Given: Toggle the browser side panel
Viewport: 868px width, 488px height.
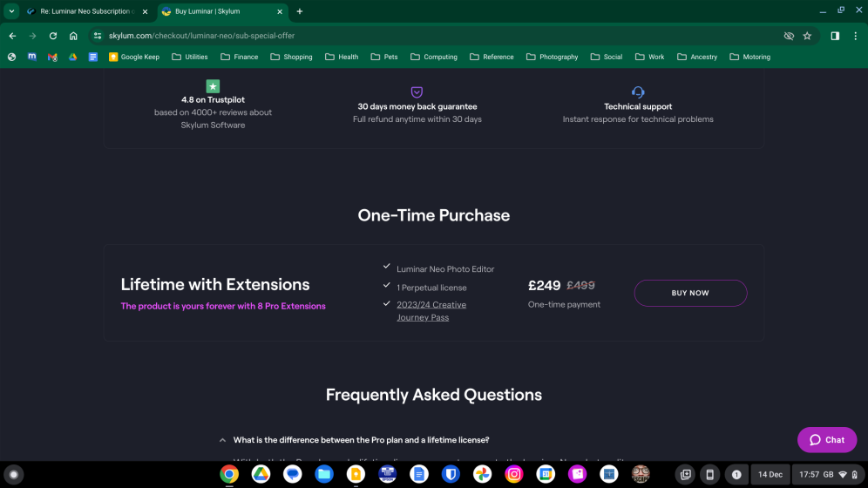Looking at the screenshot, I should [835, 36].
